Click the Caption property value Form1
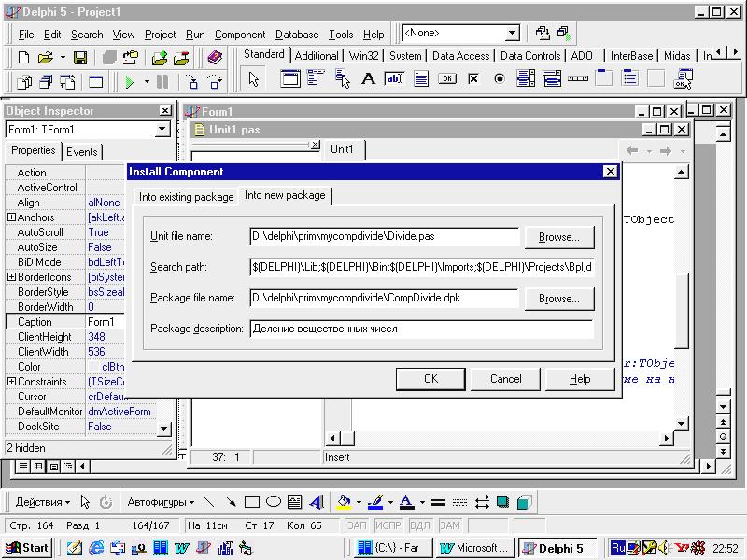This screenshot has height=560, width=747. pyautogui.click(x=105, y=322)
